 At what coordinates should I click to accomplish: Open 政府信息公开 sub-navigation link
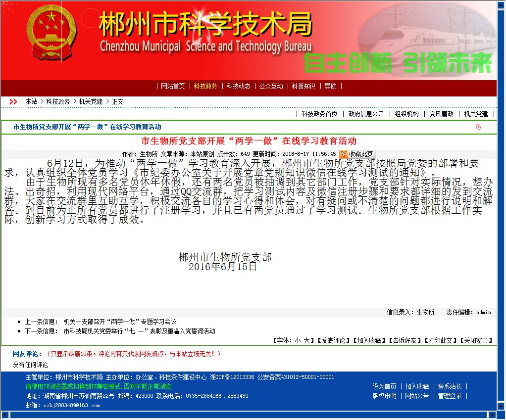[366, 114]
